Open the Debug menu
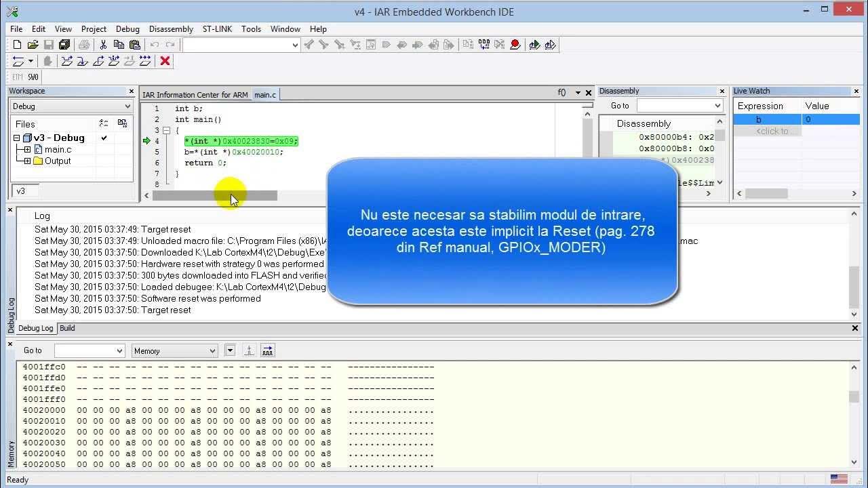Screen dimensions: 868x488 pos(127,29)
